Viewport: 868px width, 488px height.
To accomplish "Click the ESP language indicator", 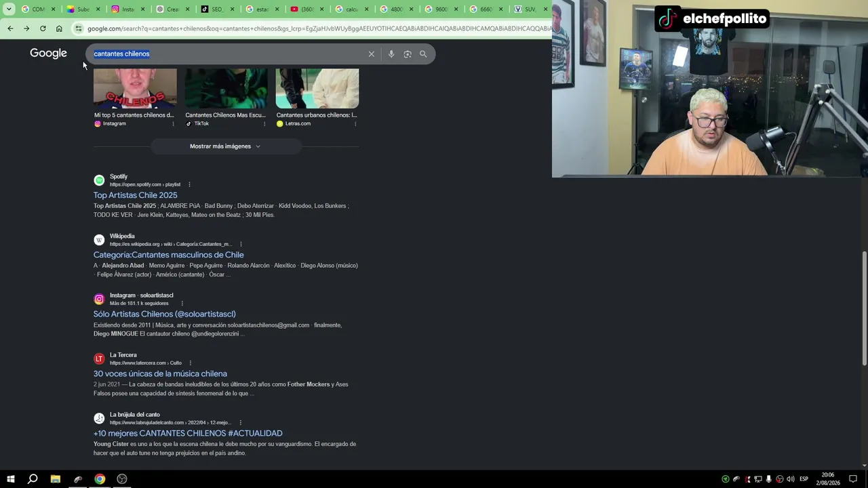I will [x=804, y=479].
